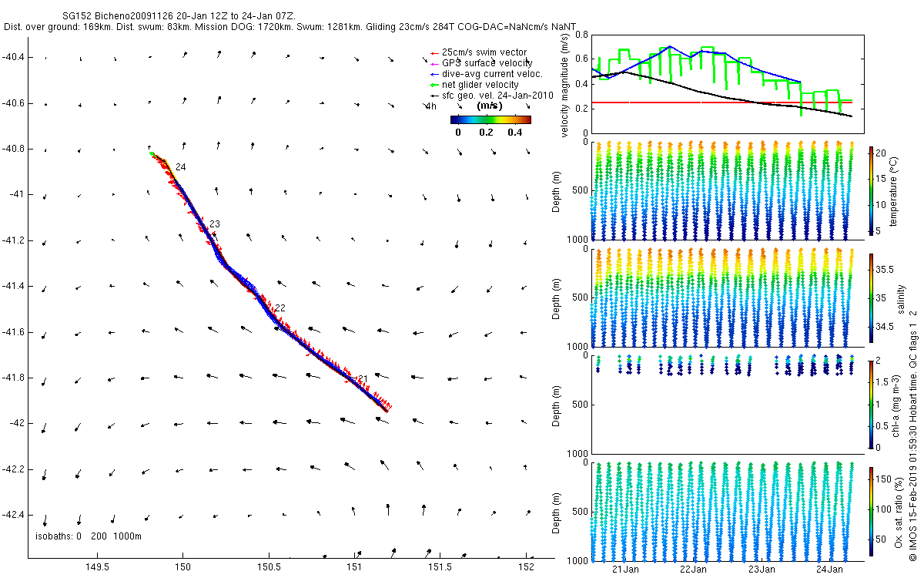Viewport: 924px width, 578px height.
Task: Click the Ox. sat. ratio (%) colorbar
Action: (x=872, y=512)
